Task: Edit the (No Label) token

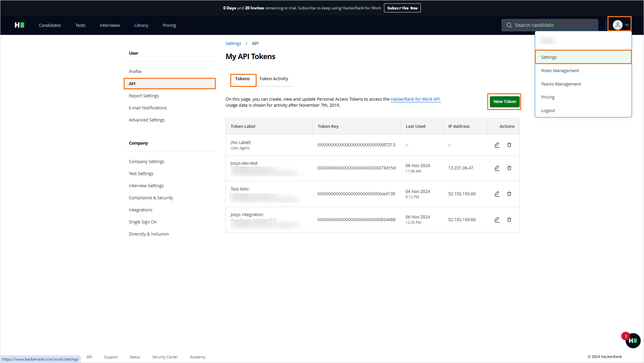Action: [497, 145]
